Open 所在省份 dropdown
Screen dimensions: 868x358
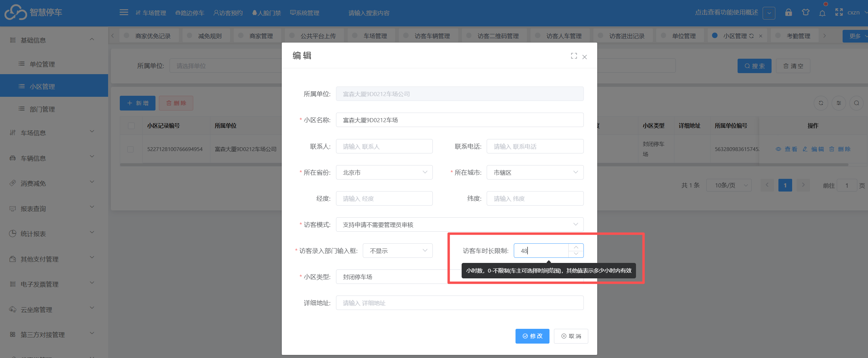(384, 173)
